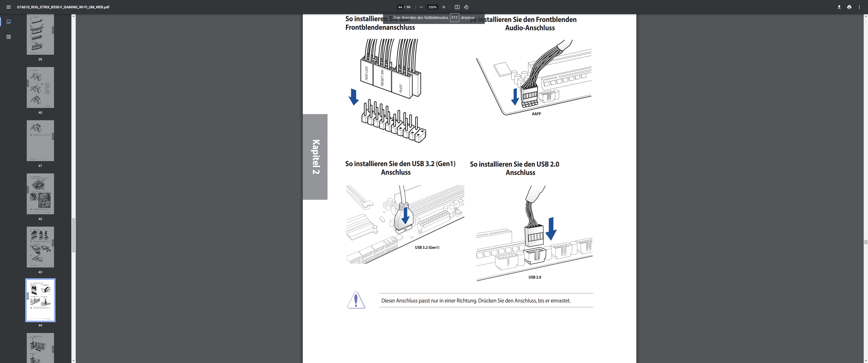Open page 40 thumbnail
This screenshot has height=363, width=868.
click(x=40, y=87)
